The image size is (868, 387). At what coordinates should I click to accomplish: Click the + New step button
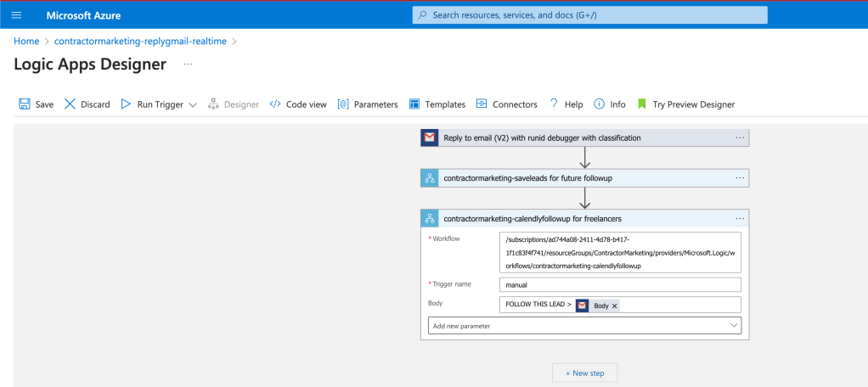[x=584, y=373]
